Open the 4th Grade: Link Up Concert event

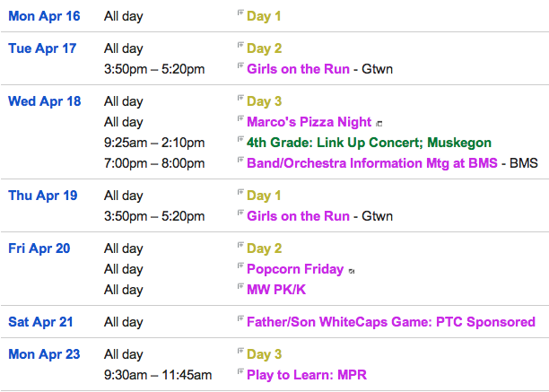[x=369, y=143]
